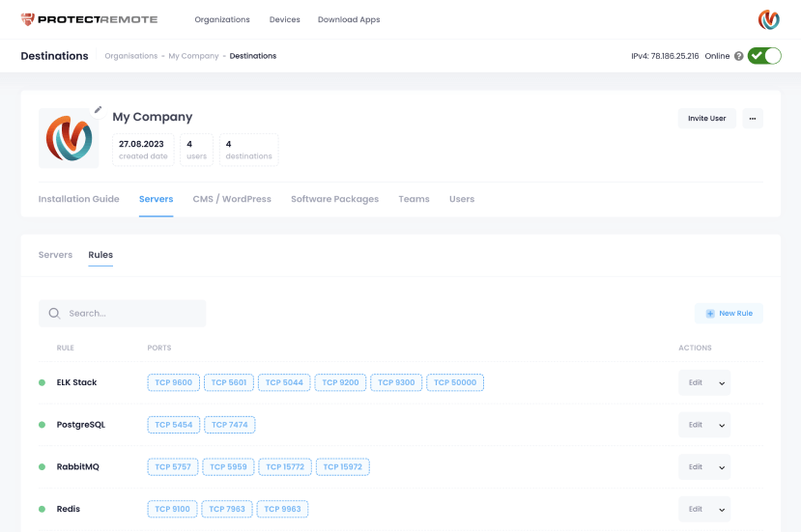Click the TCP 9100 port tag
This screenshot has height=532, width=801.
point(172,509)
